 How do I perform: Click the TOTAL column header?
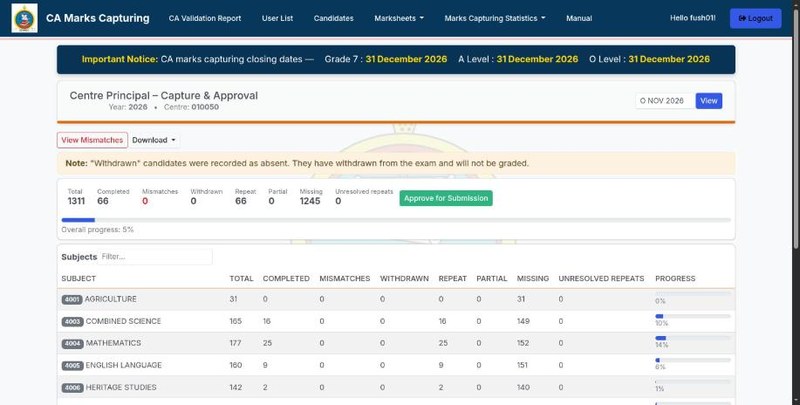coord(241,279)
